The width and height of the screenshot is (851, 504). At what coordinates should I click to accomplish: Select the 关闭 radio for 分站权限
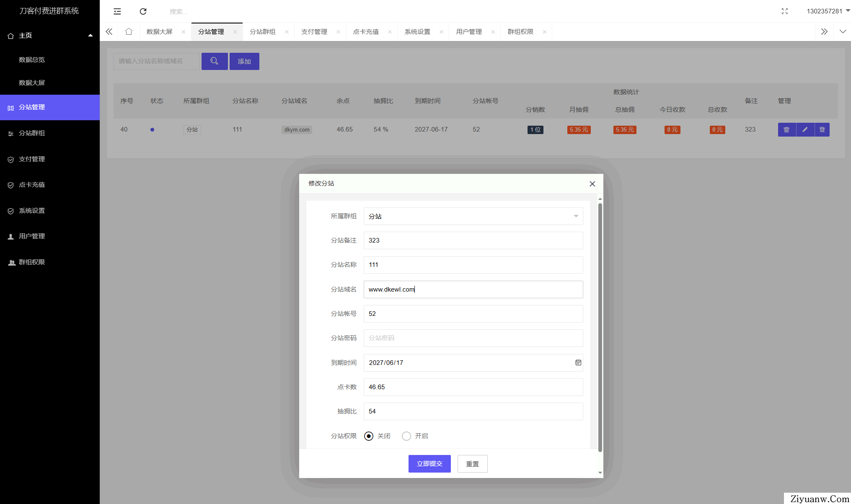(369, 436)
